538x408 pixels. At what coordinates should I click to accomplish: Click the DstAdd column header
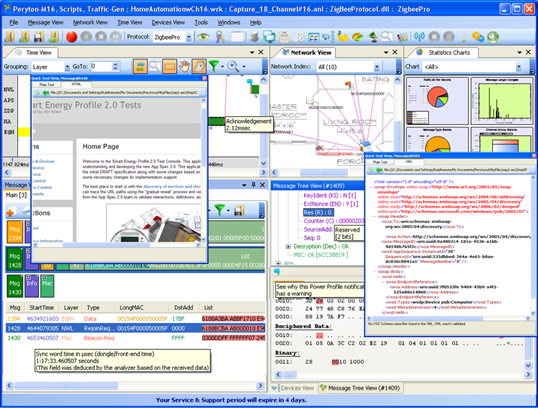coord(184,307)
